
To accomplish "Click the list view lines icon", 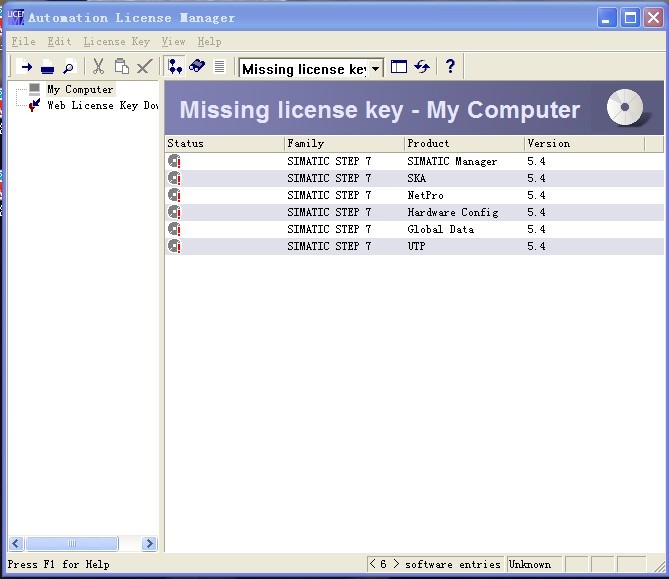I will click(219, 67).
